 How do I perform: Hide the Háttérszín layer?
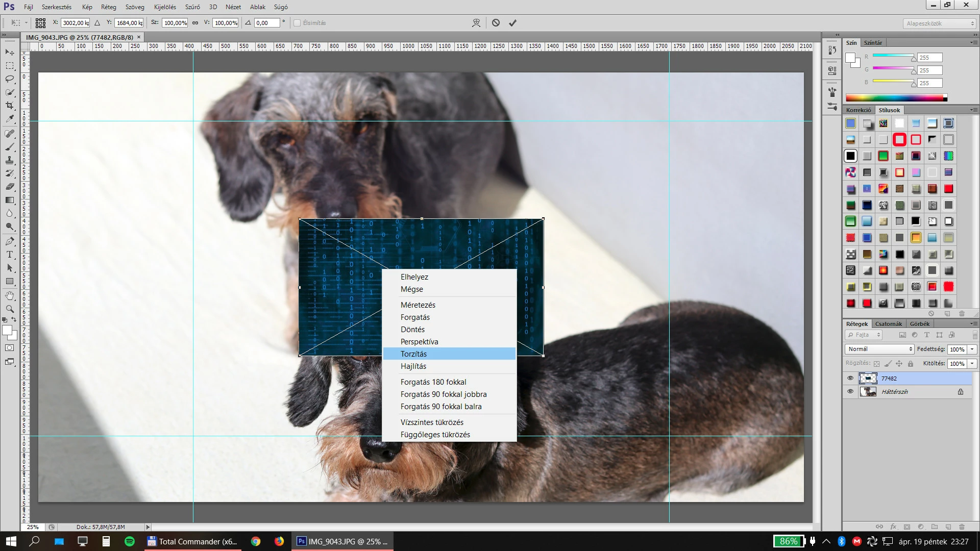[850, 392]
